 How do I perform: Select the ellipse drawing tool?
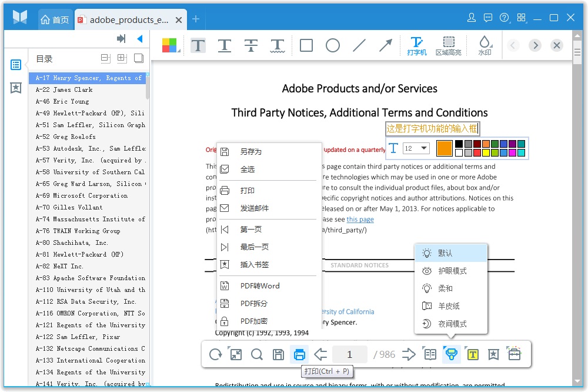333,45
